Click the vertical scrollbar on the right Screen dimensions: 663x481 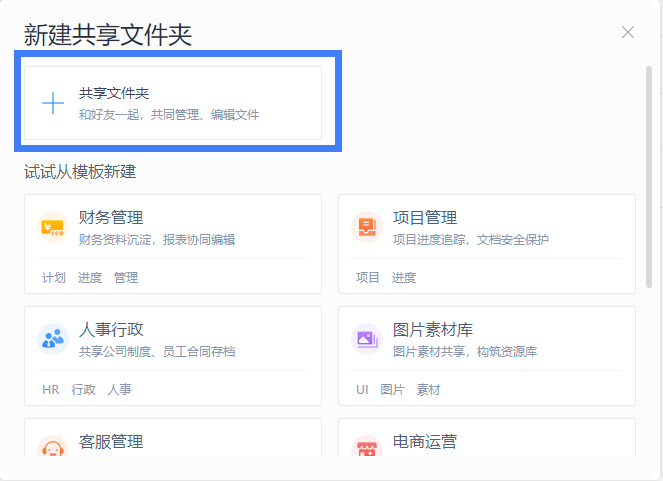pos(649,177)
